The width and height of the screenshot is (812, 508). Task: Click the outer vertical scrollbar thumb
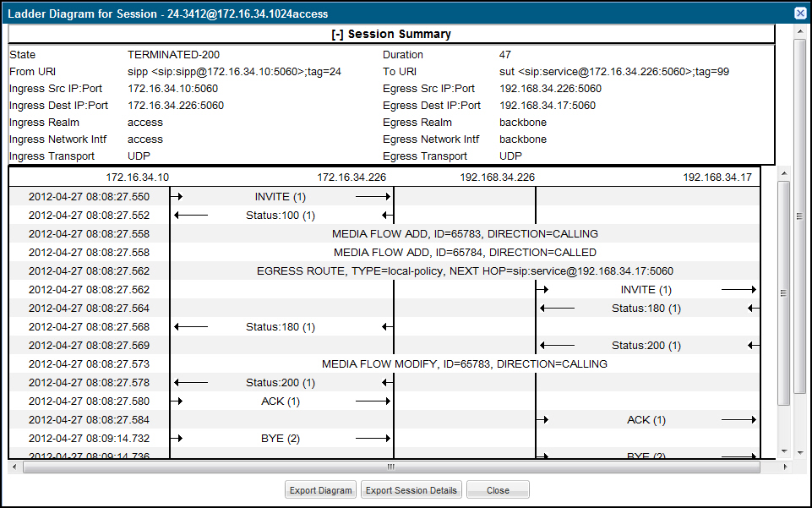click(x=800, y=216)
